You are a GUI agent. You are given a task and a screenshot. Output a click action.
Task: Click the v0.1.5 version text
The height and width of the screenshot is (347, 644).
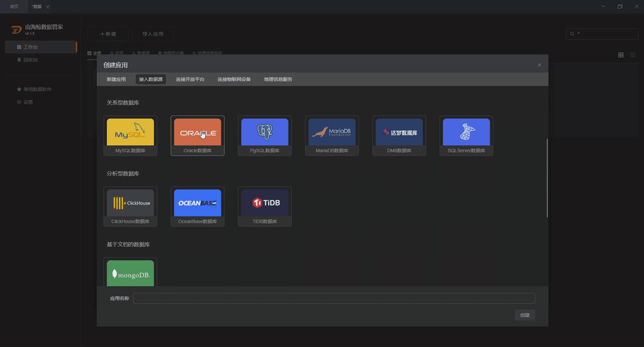pos(30,34)
